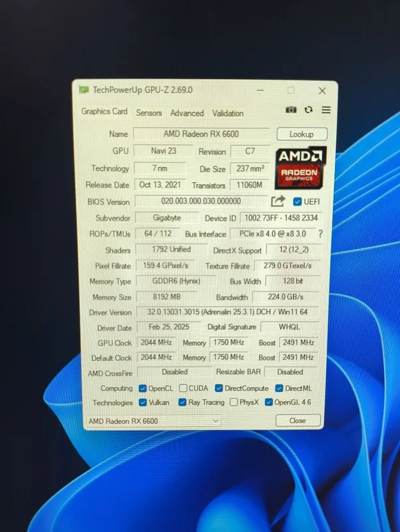Image resolution: width=400 pixels, height=532 pixels.
Task: Toggle the Vulkan checkbox
Action: click(x=142, y=402)
